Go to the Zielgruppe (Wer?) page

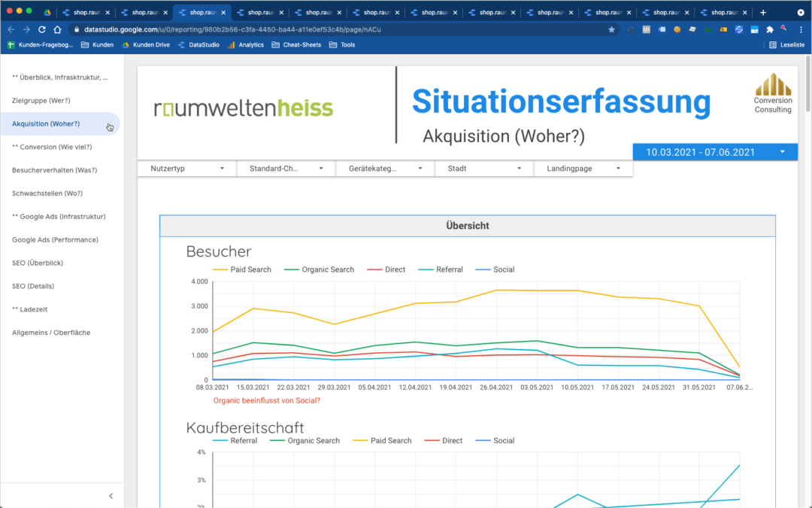click(41, 100)
